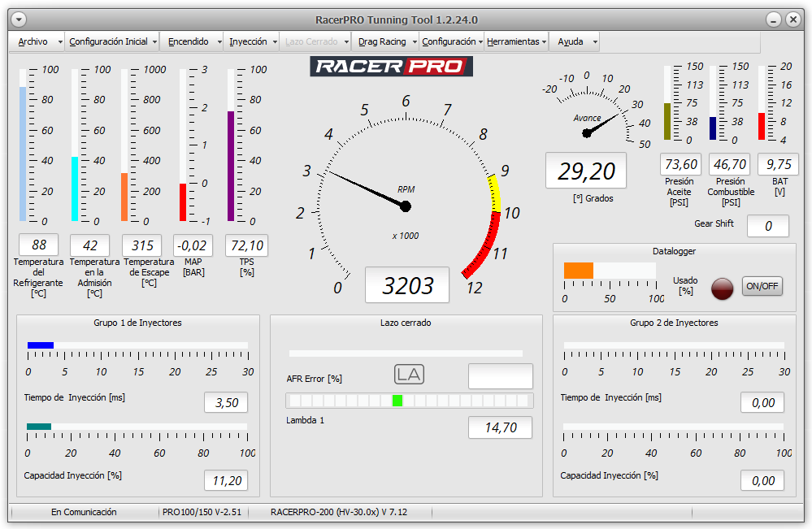The width and height of the screenshot is (812, 529).
Task: Click the red Datalogger indicator light
Action: pyautogui.click(x=722, y=288)
